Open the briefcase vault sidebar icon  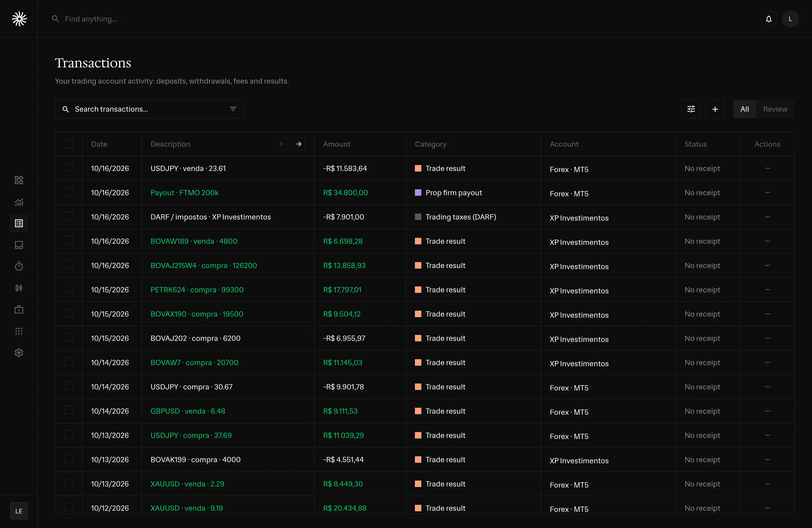point(19,310)
